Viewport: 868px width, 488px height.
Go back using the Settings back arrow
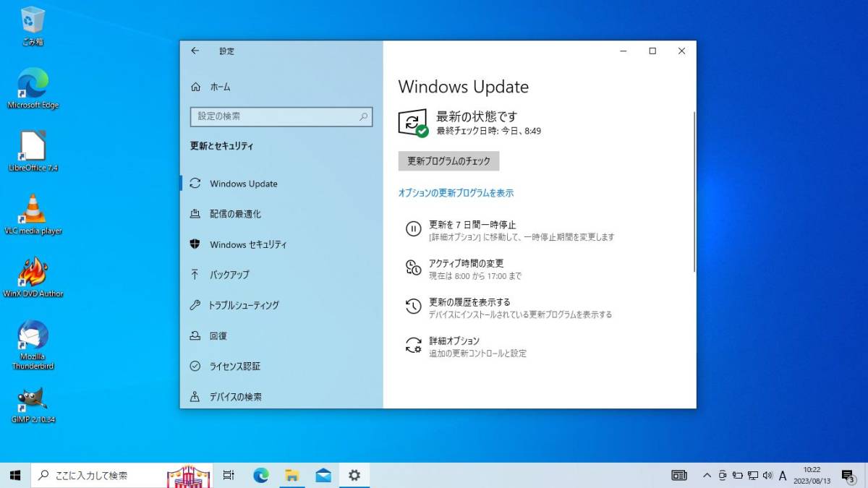click(x=195, y=51)
